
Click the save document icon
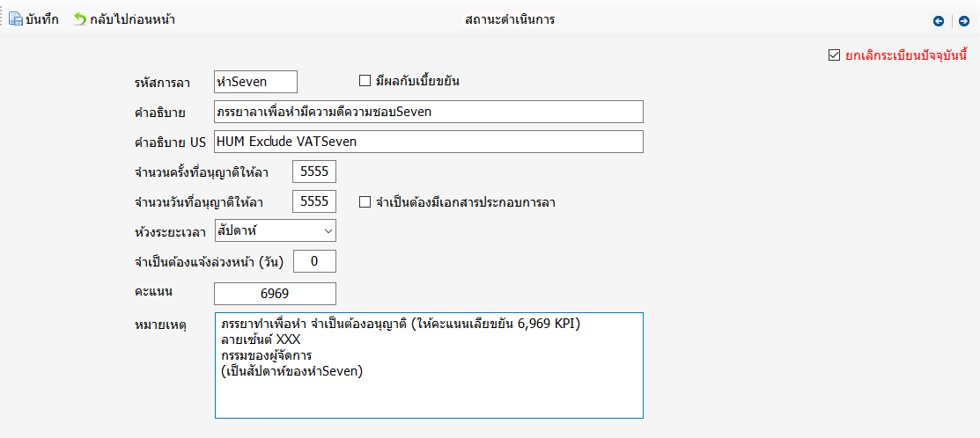(16, 19)
